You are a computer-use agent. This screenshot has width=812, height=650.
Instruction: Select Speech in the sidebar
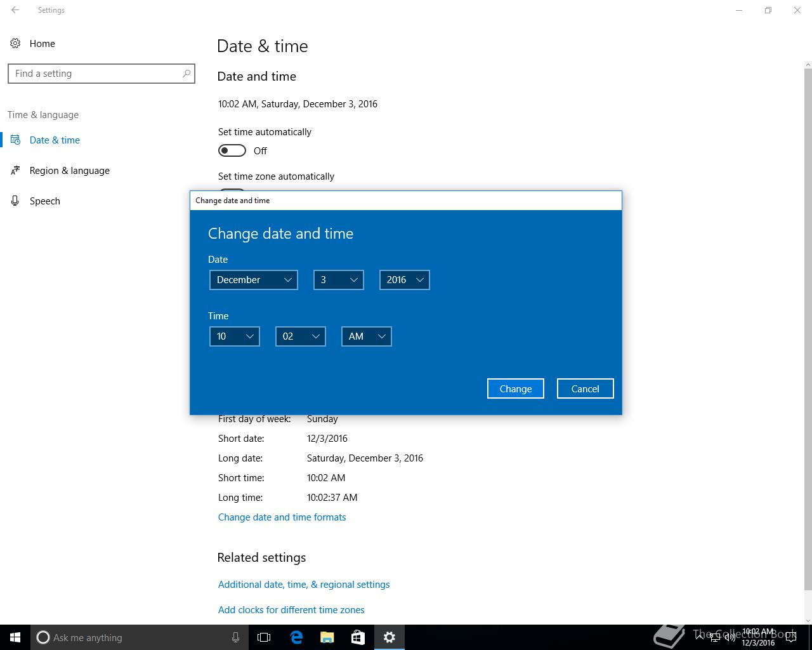(x=45, y=201)
